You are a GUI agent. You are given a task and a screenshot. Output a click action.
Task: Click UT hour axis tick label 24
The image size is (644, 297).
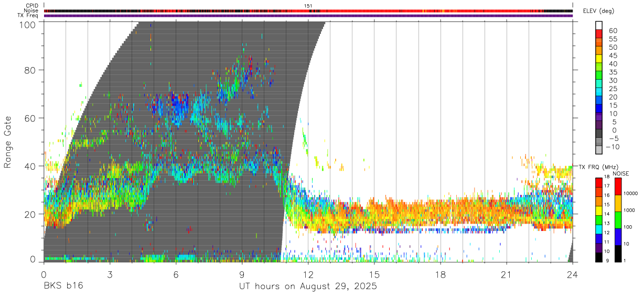(572, 274)
